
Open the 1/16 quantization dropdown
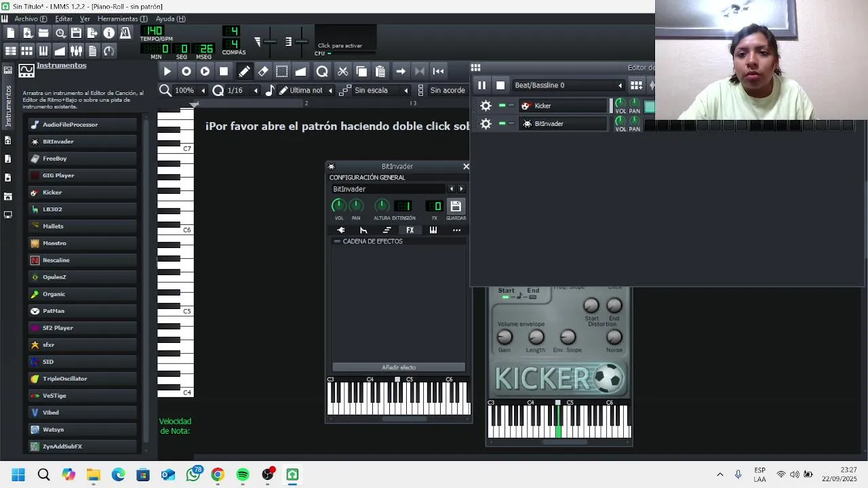[x=242, y=90]
